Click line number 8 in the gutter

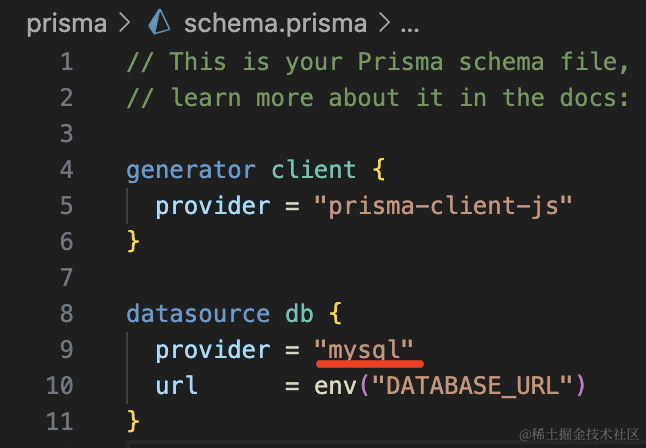66,314
